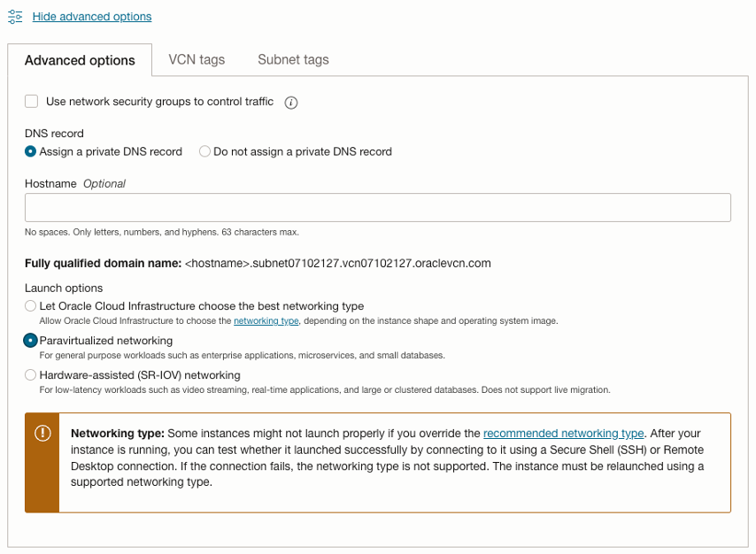Select "Paravirtualized networking"
The image size is (756, 554).
click(x=30, y=340)
